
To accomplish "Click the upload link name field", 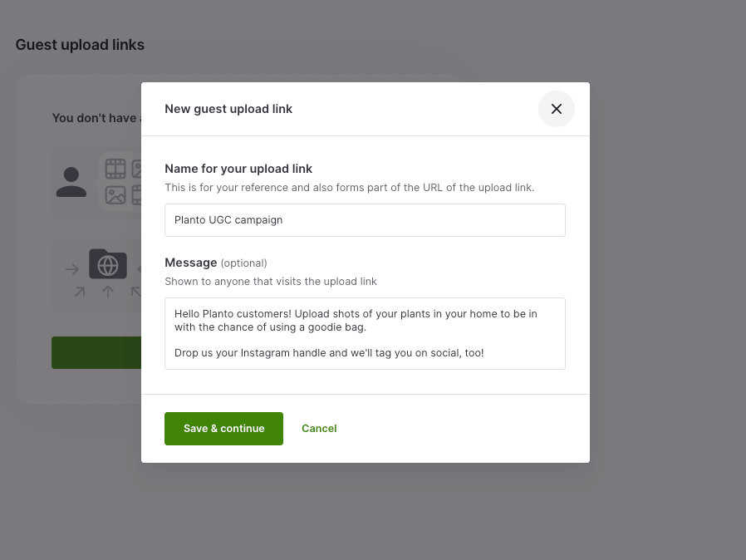I will click(365, 219).
